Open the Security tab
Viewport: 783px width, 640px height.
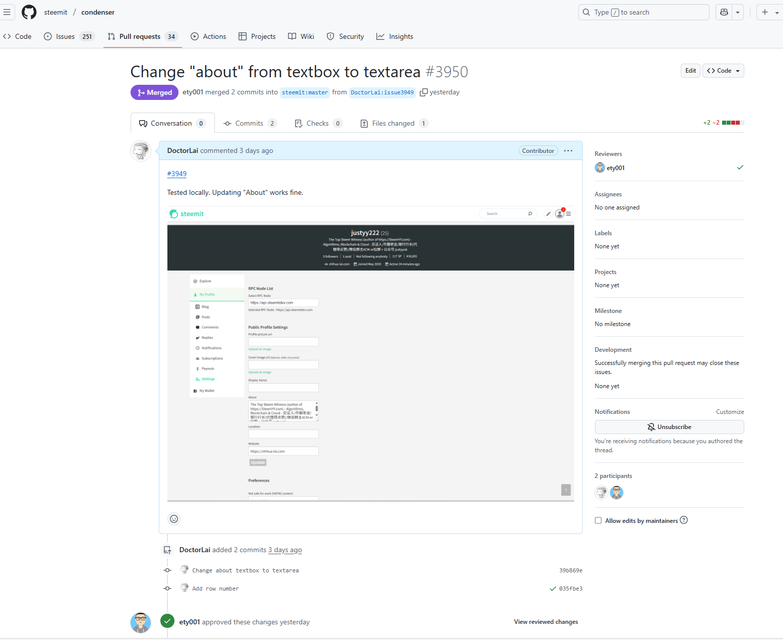tap(345, 36)
